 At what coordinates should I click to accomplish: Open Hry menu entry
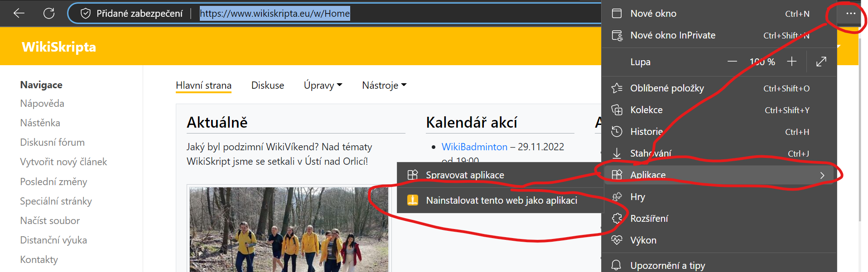point(719,197)
